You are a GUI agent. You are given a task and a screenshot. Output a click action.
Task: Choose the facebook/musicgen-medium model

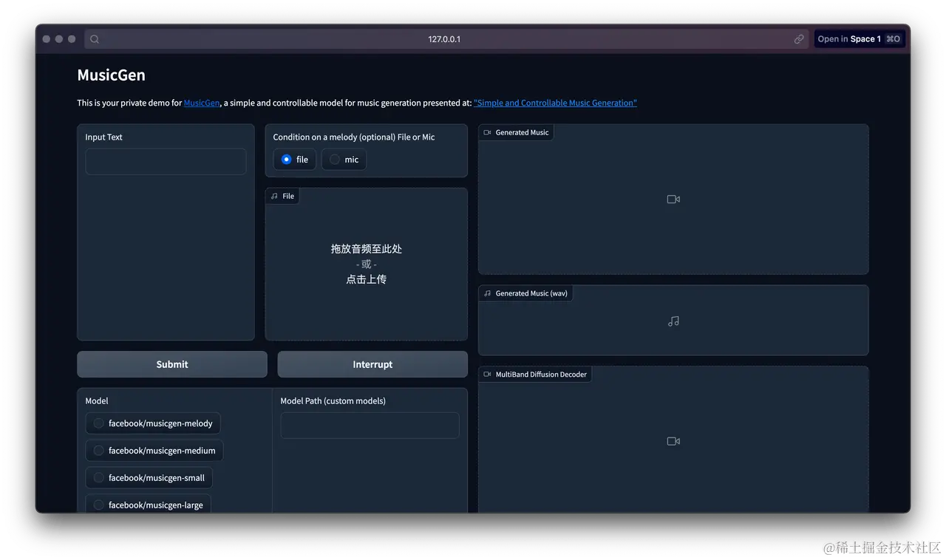pyautogui.click(x=154, y=451)
